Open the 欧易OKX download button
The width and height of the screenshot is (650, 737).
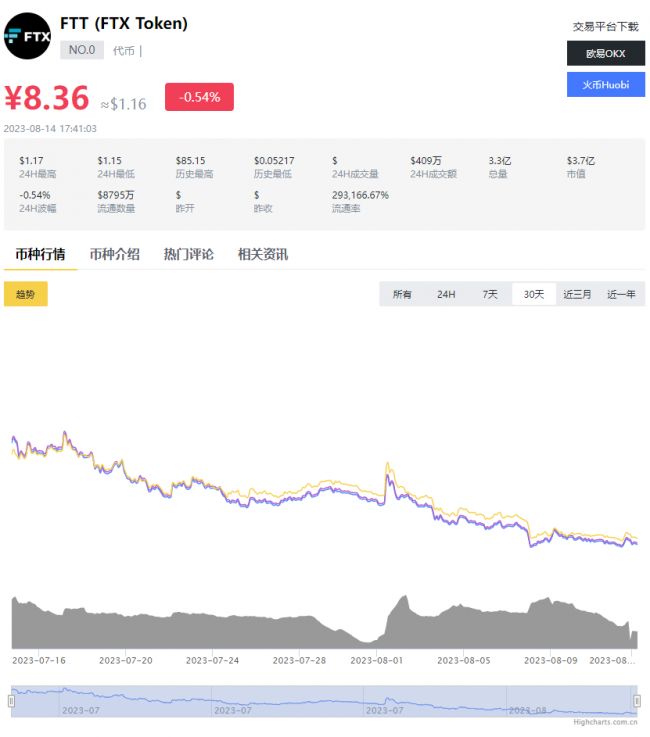pos(605,54)
